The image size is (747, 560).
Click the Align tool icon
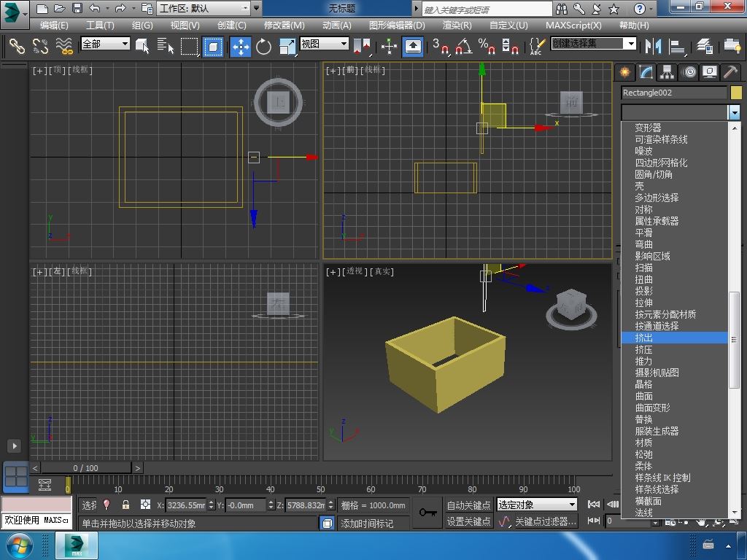(x=676, y=46)
